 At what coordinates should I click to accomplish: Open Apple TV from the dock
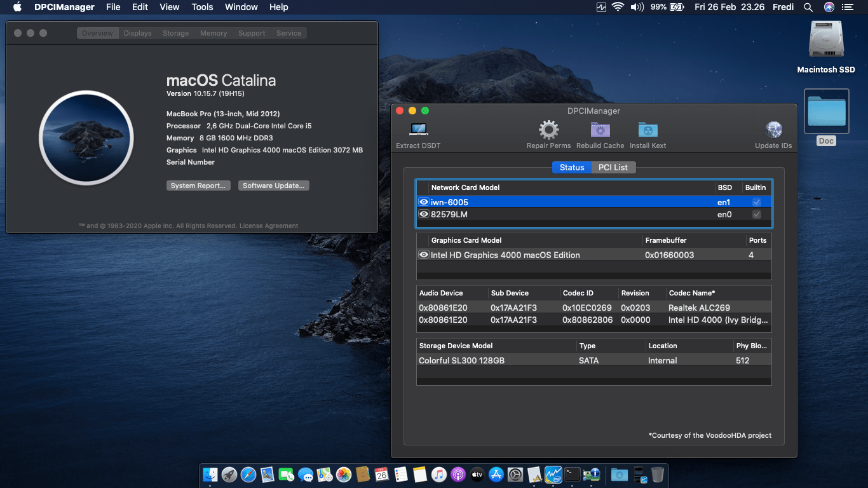pyautogui.click(x=477, y=474)
